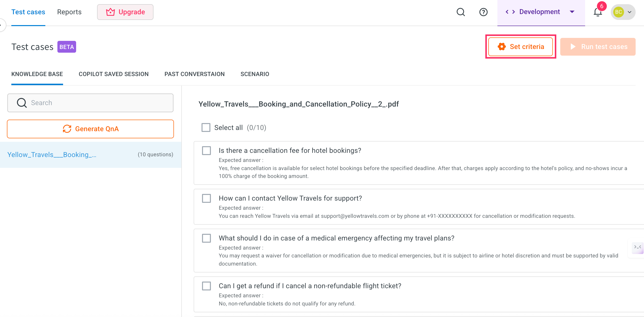
Task: Select the Yellow_Travels___Booking file entry
Action: pos(90,155)
